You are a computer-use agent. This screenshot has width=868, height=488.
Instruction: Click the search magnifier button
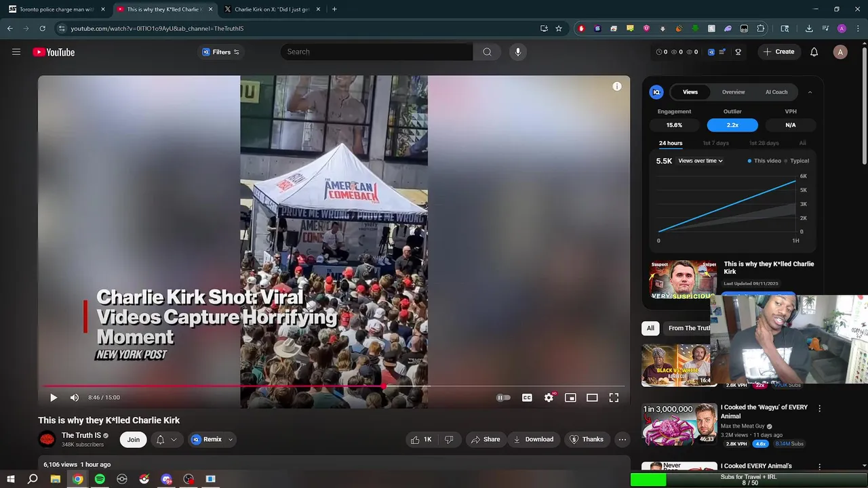tap(487, 52)
